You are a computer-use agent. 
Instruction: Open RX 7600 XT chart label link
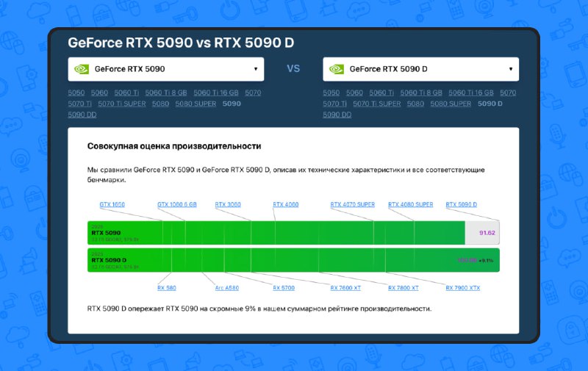pyautogui.click(x=345, y=288)
